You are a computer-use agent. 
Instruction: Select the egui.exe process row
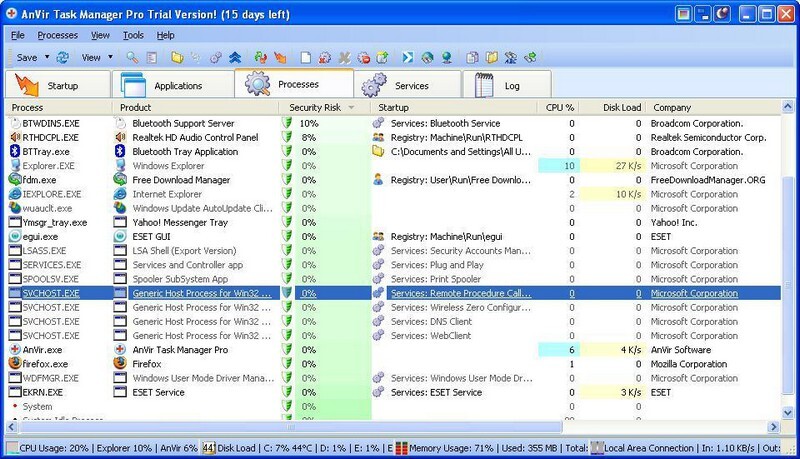[x=393, y=237]
